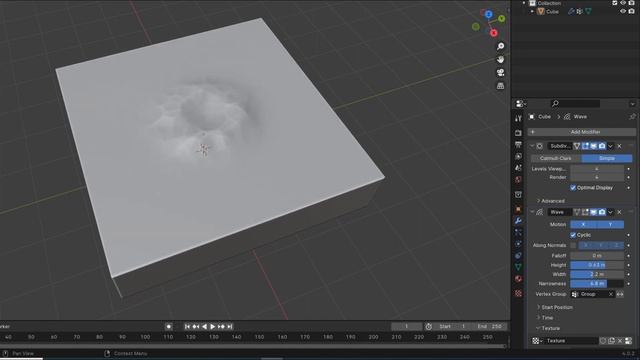Image resolution: width=640 pixels, height=360 pixels.
Task: Toggle Subdivision modifier render camera
Action: coord(602,146)
